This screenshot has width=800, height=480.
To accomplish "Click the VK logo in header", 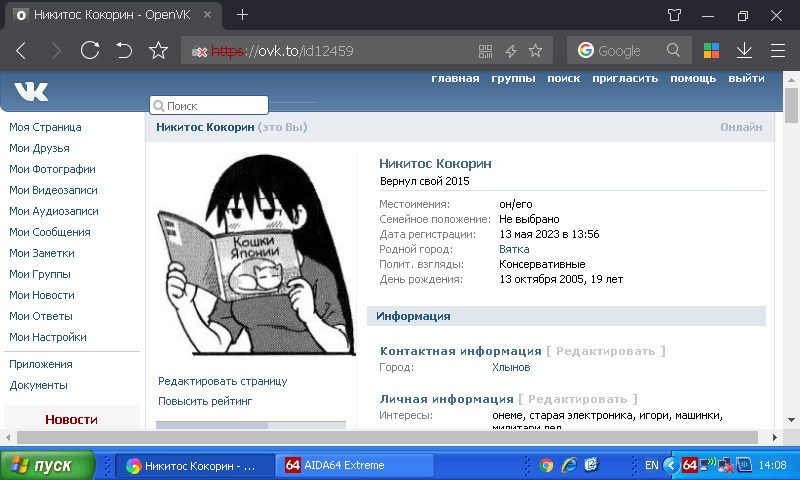I will 31,91.
